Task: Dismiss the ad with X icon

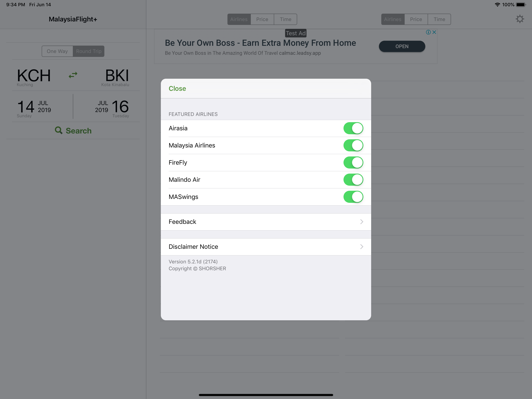Action: [x=434, y=32]
